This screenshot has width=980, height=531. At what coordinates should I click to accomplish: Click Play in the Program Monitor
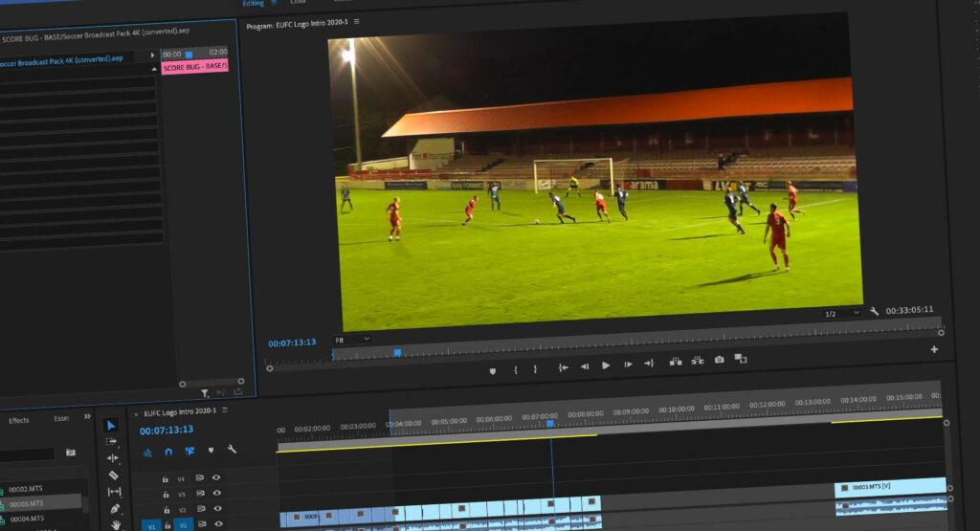[x=606, y=365]
